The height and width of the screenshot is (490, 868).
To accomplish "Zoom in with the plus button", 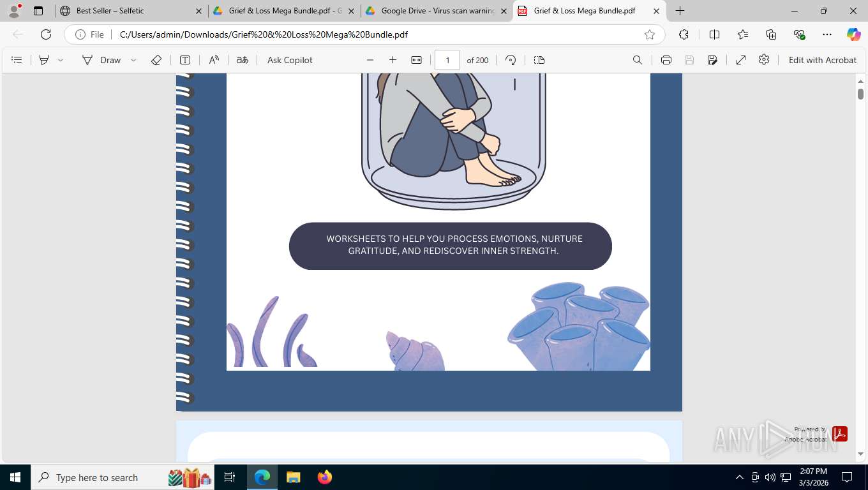I will click(393, 60).
